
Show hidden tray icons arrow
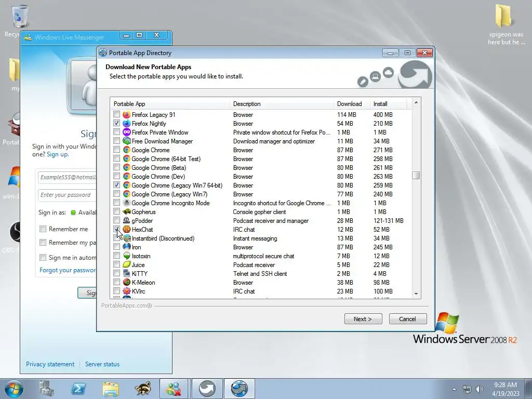pos(454,389)
